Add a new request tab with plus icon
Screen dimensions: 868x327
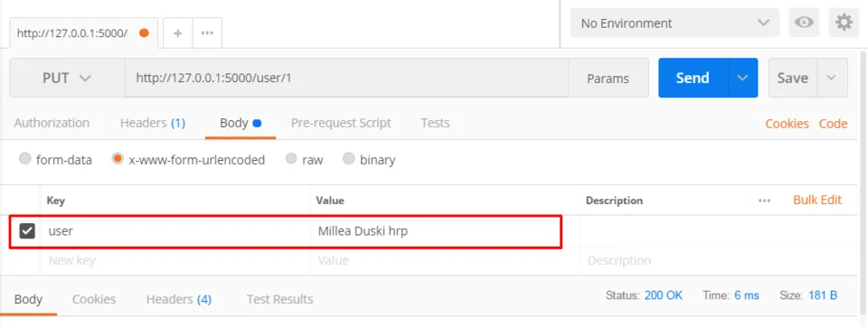(178, 33)
